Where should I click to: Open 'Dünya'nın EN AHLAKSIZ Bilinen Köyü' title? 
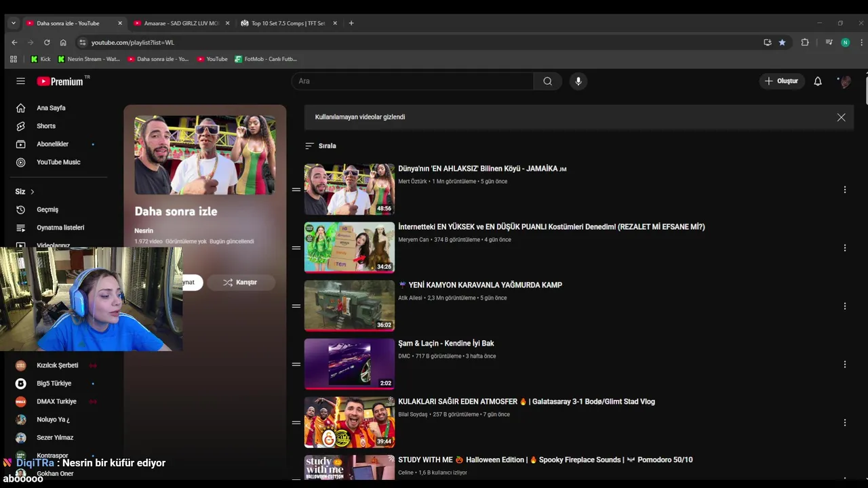[x=482, y=169]
